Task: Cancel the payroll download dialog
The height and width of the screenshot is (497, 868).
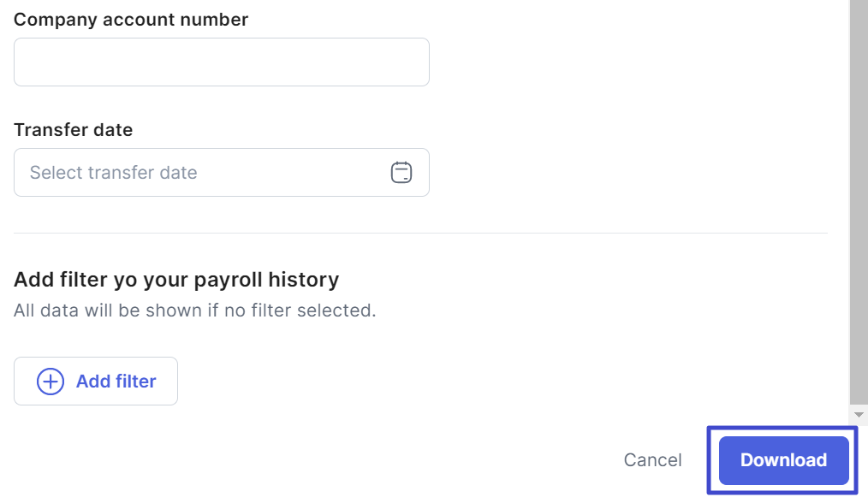Action: pos(652,460)
